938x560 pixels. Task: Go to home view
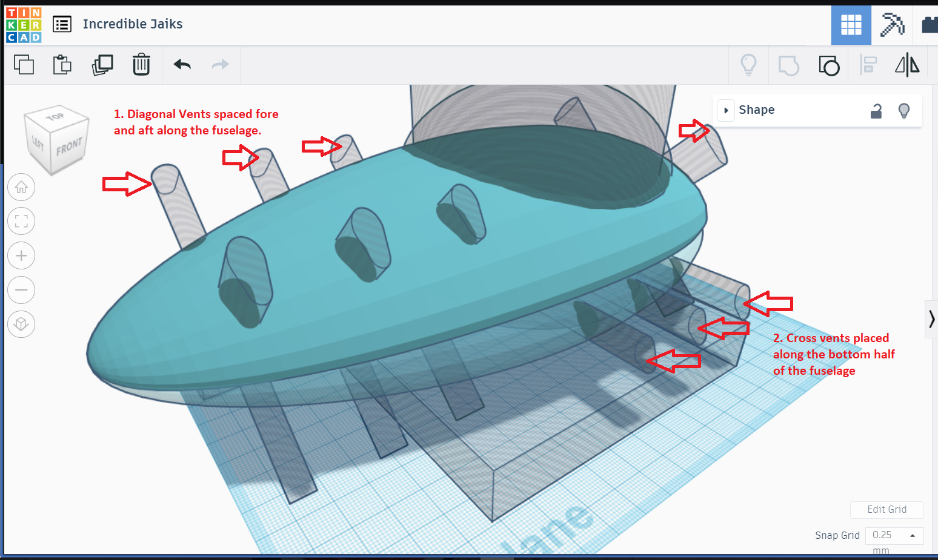point(21,187)
